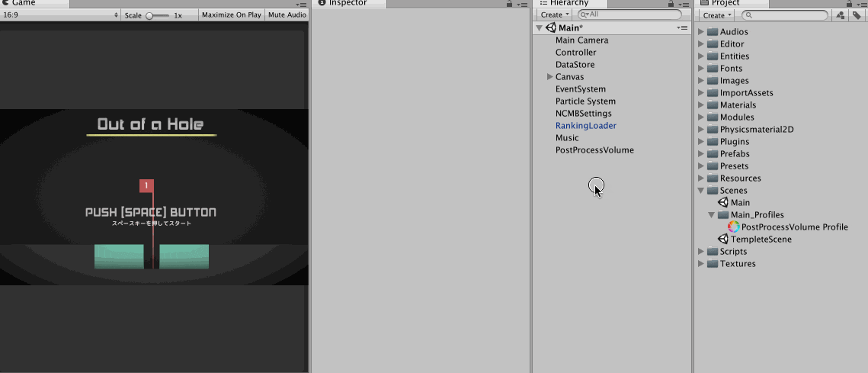Click the Scripts folder icon
The image size is (868, 373).
[712, 252]
